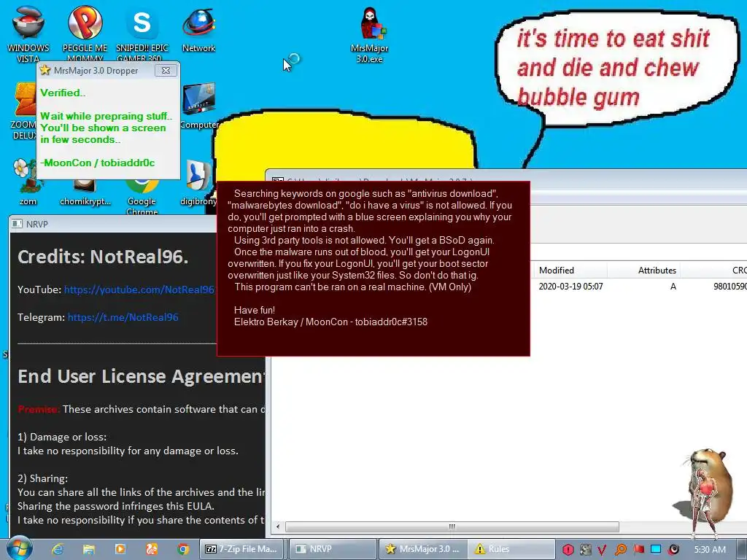Open the Network desktop icon
Image resolution: width=747 pixels, height=560 pixels.
click(198, 28)
